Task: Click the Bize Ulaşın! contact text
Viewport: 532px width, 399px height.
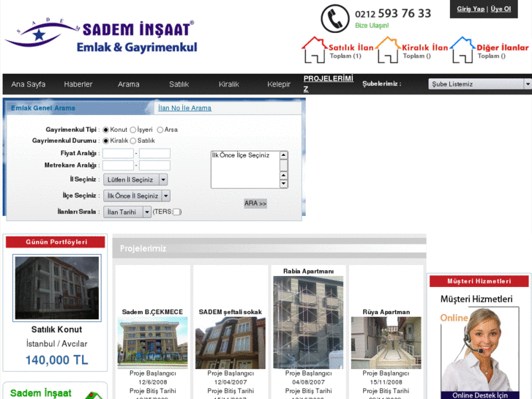Action: pos(372,26)
